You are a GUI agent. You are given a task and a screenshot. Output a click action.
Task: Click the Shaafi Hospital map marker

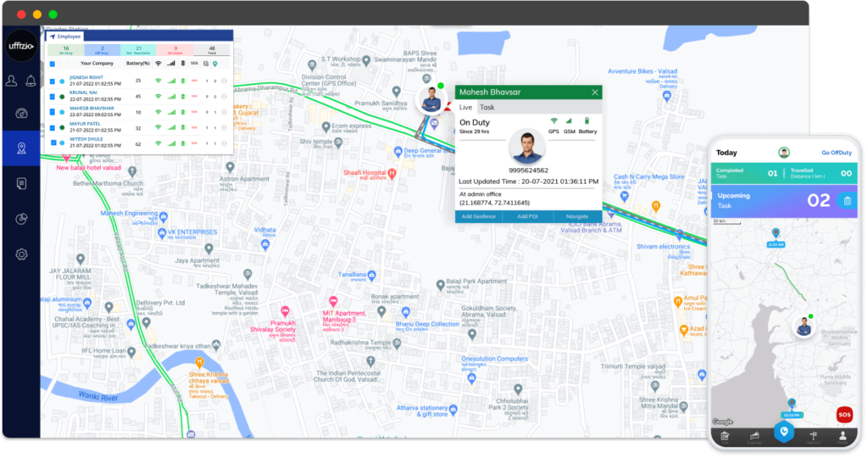(x=392, y=173)
